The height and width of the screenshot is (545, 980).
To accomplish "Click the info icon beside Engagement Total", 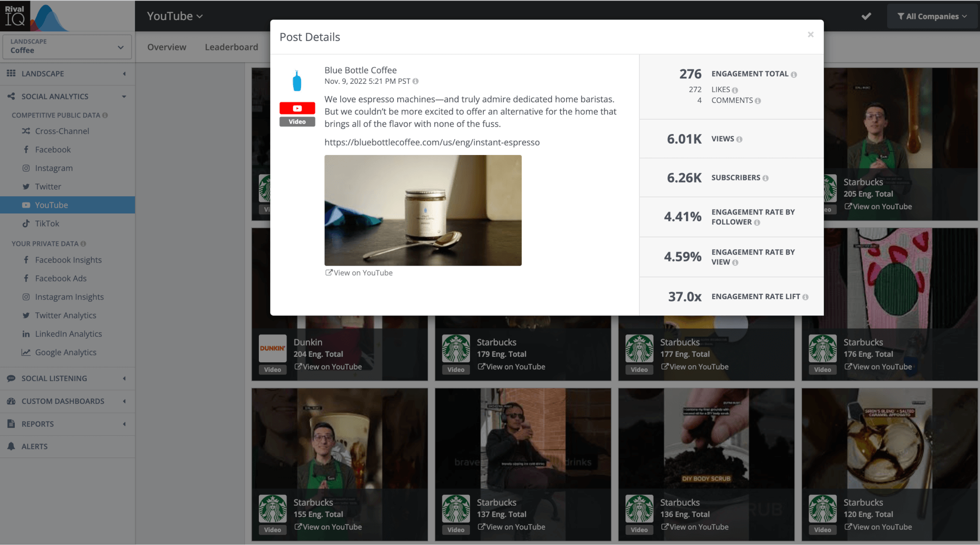I will pos(794,74).
